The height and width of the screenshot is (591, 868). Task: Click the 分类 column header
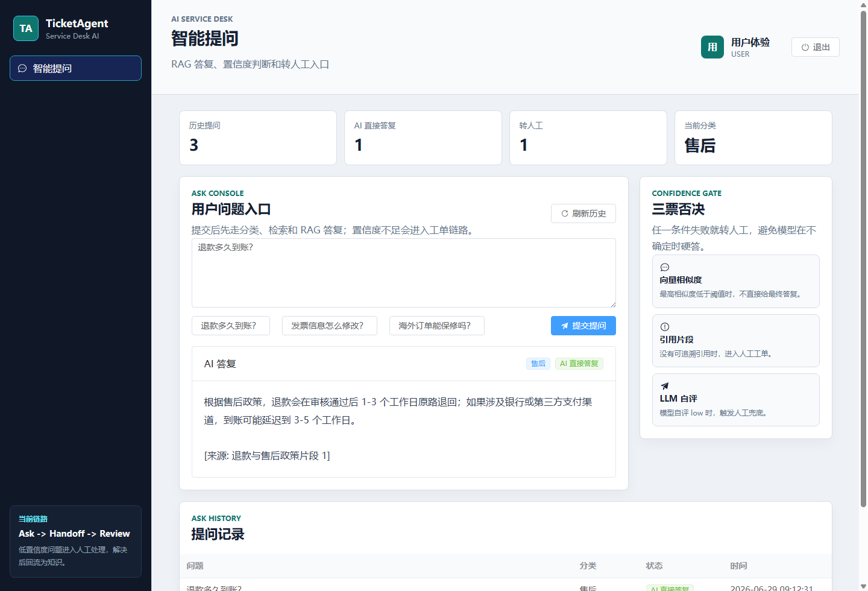588,566
